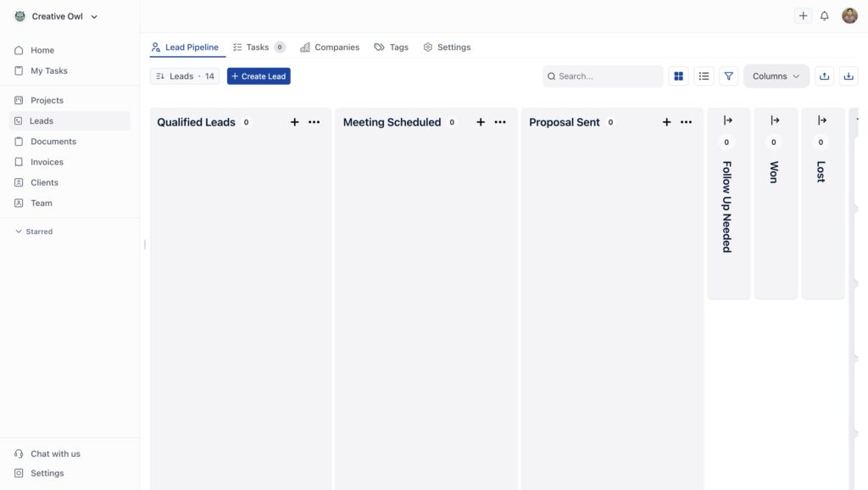Add a lead to Proposal Sent column
868x490 pixels.
point(666,122)
